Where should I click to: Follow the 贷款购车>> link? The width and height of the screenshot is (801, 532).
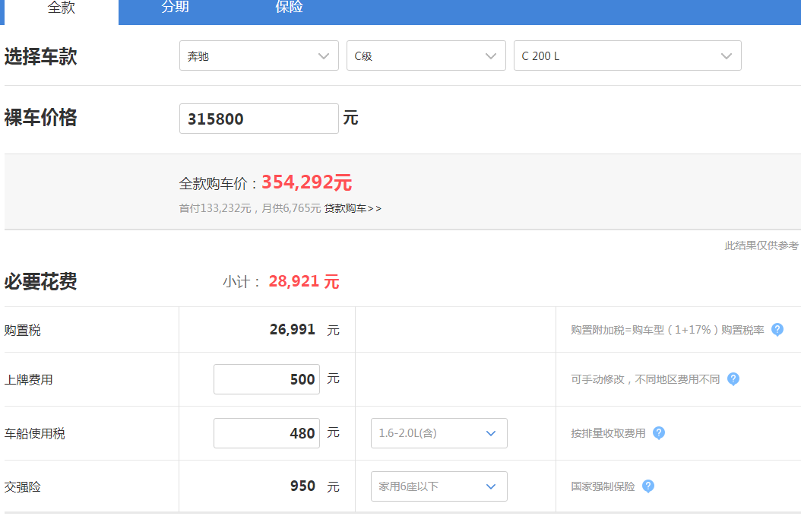(x=353, y=208)
